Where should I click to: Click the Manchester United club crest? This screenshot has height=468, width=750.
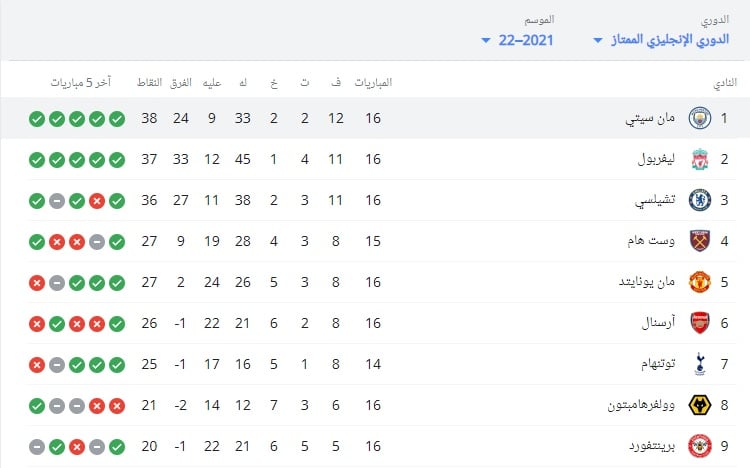point(700,282)
